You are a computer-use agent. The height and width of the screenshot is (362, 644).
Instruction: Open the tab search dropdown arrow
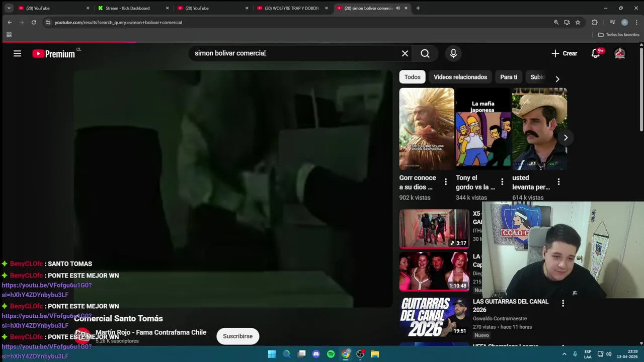tap(9, 8)
